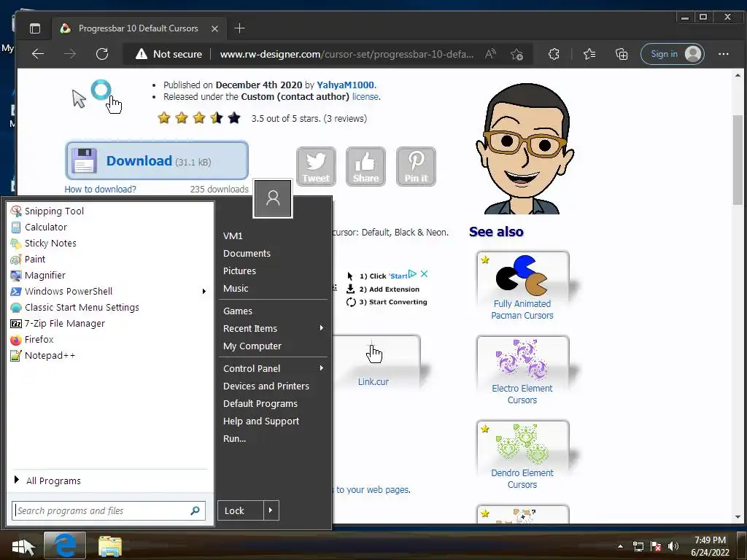This screenshot has width=747, height=560.
Task: Click Read aloud icon in address bar
Action: (x=490, y=54)
